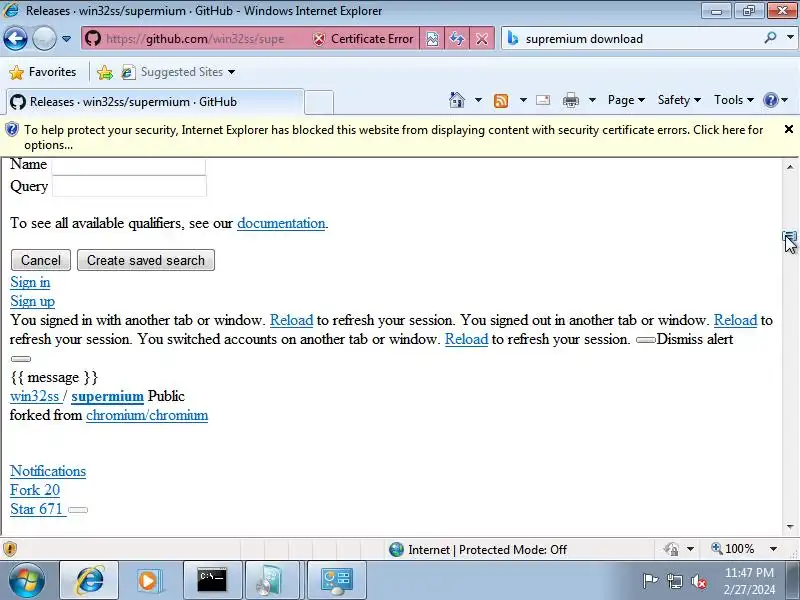Click the small button next to Star 671

click(78, 510)
